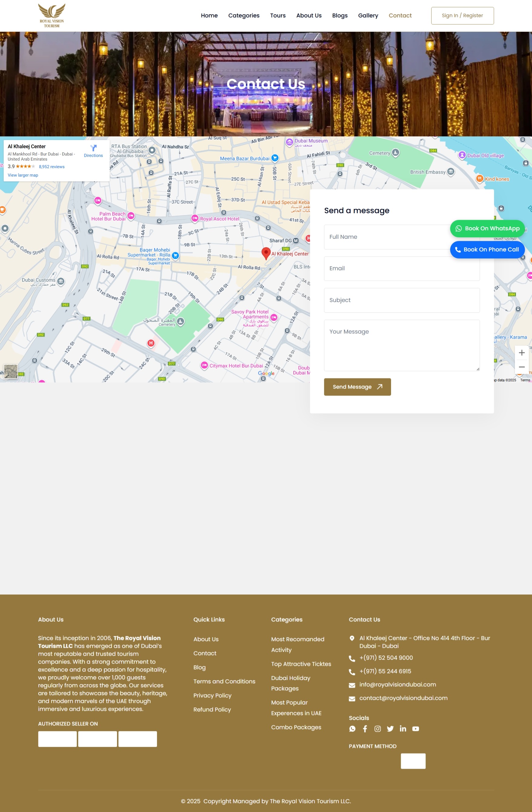Focus the Full Name input field
The height and width of the screenshot is (812, 532).
tap(386, 237)
